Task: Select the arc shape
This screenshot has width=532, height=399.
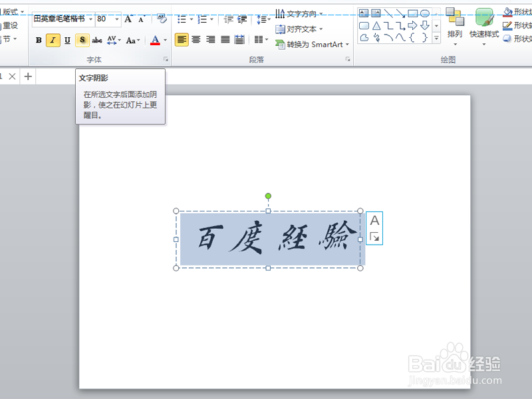Action: point(388,38)
